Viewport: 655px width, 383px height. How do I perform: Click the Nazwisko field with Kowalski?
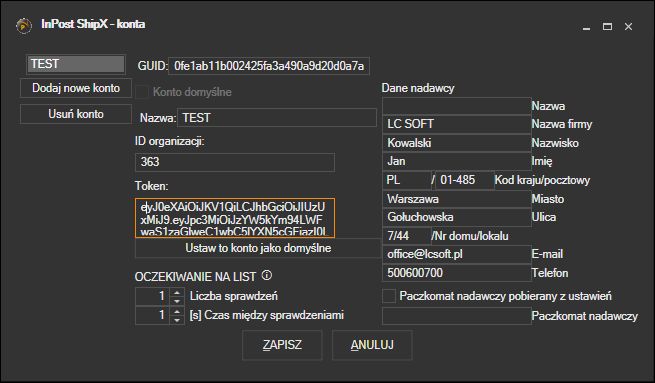(x=457, y=143)
